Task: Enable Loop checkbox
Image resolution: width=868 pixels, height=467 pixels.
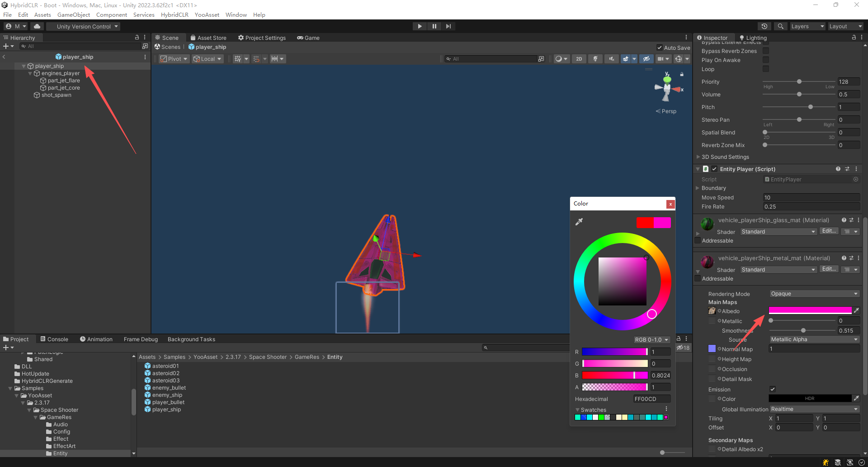Action: point(766,69)
